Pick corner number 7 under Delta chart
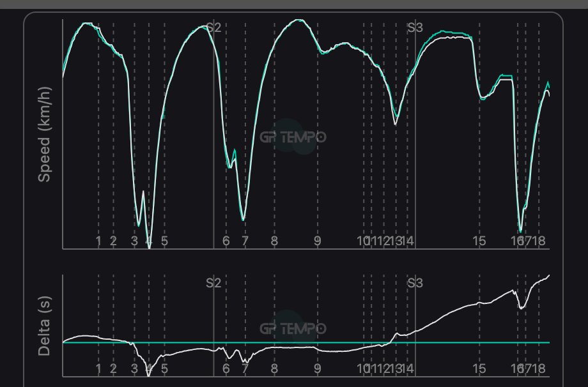 point(245,368)
